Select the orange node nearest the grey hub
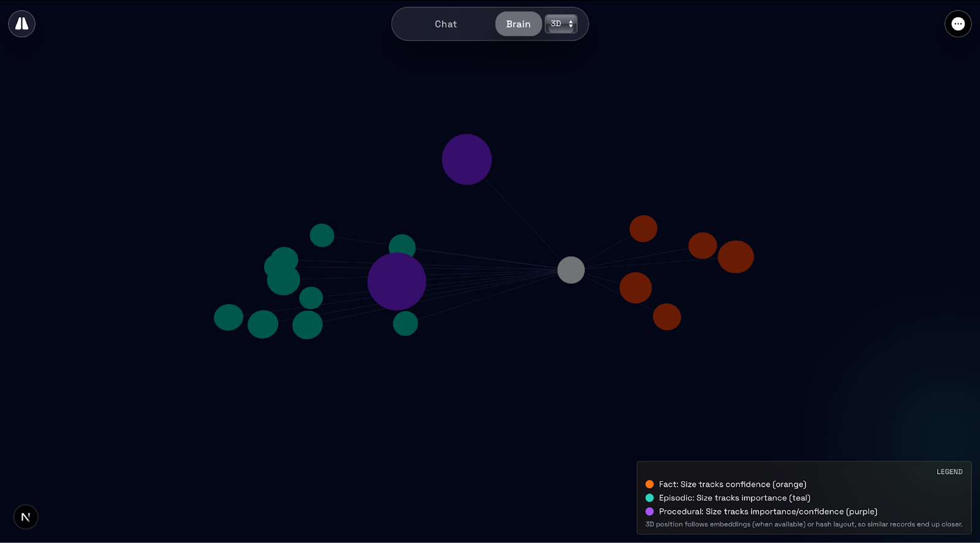This screenshot has width=980, height=543. coord(635,288)
